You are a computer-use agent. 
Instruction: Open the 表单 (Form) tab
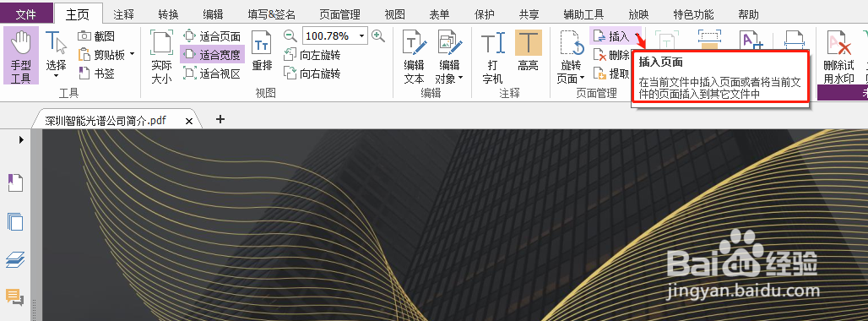click(x=440, y=15)
